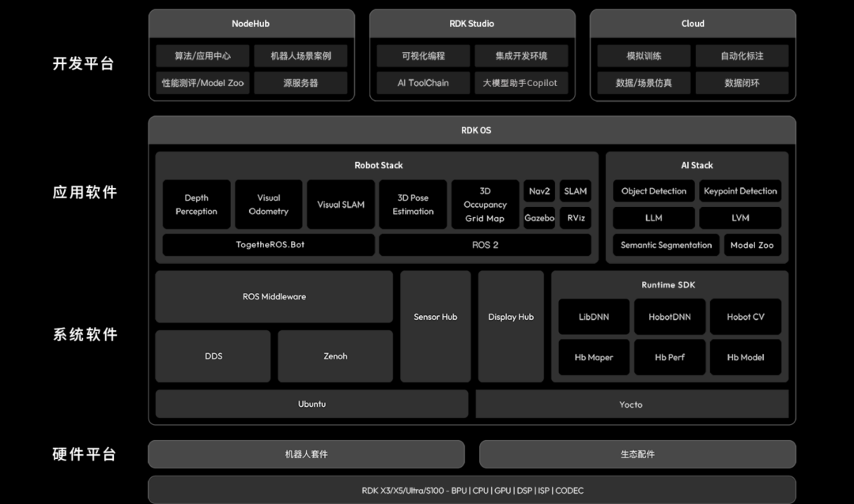Select the Gazebo block
Screen dimensions: 854x504
pos(539,218)
